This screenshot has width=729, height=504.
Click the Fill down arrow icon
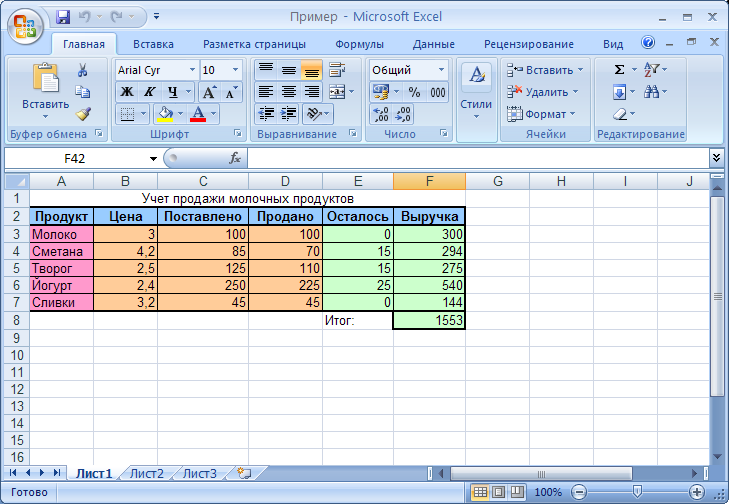(619, 92)
